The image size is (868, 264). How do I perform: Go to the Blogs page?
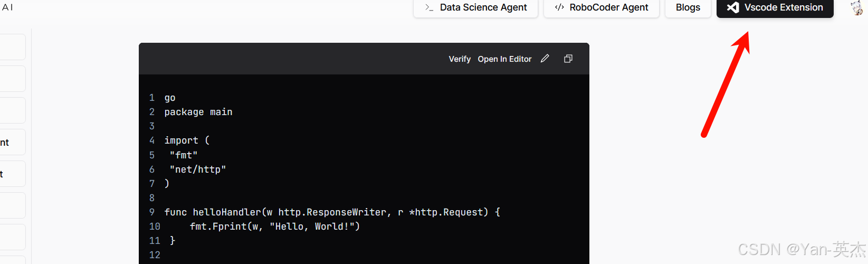pos(688,8)
